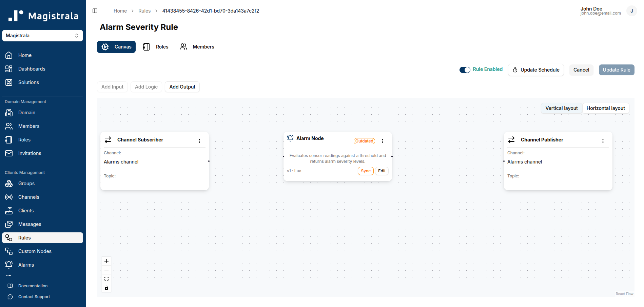The height and width of the screenshot is (307, 644).
Task: Zoom out on the canvas
Action: [x=106, y=270]
